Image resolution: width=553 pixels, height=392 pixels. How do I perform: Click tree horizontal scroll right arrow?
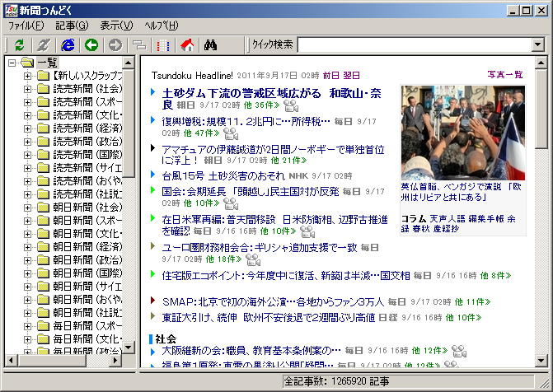pos(115,360)
